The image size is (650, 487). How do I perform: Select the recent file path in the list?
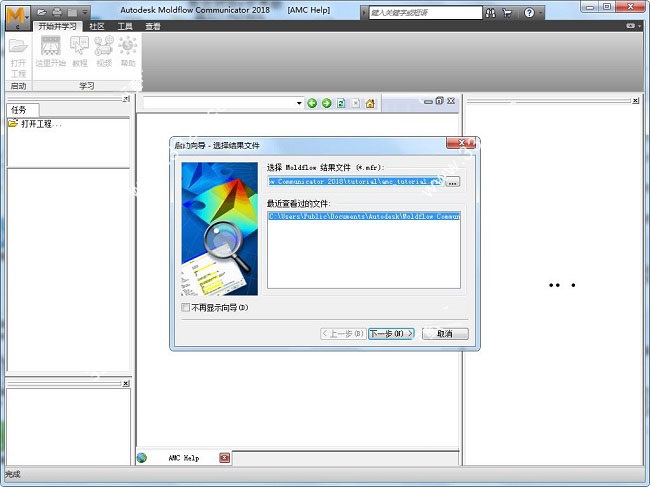click(x=364, y=216)
